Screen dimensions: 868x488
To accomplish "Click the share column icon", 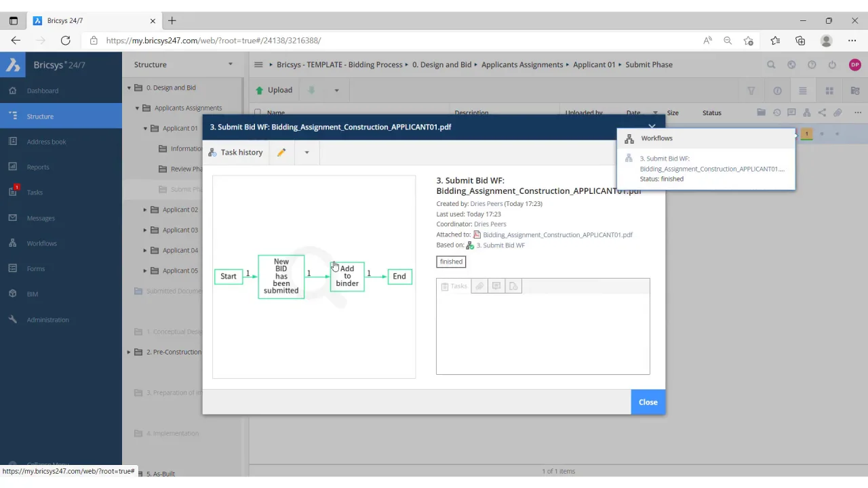I will click(x=822, y=113).
